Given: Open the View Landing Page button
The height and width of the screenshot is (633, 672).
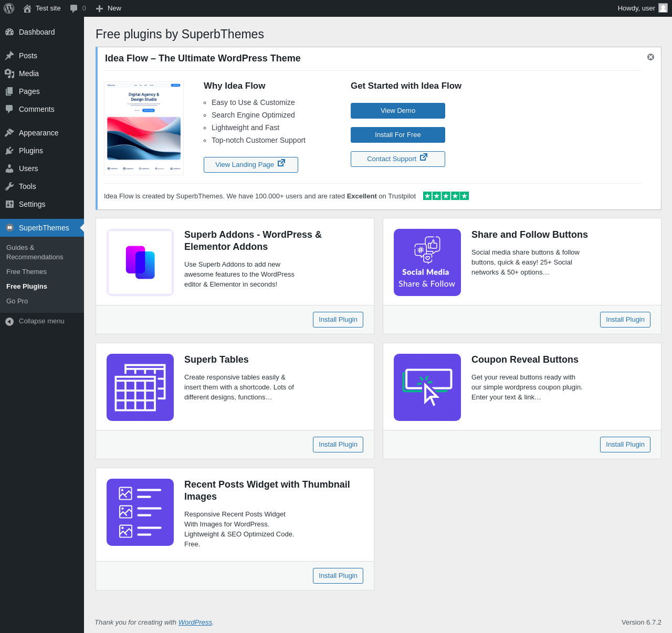Looking at the screenshot, I should pyautogui.click(x=251, y=165).
